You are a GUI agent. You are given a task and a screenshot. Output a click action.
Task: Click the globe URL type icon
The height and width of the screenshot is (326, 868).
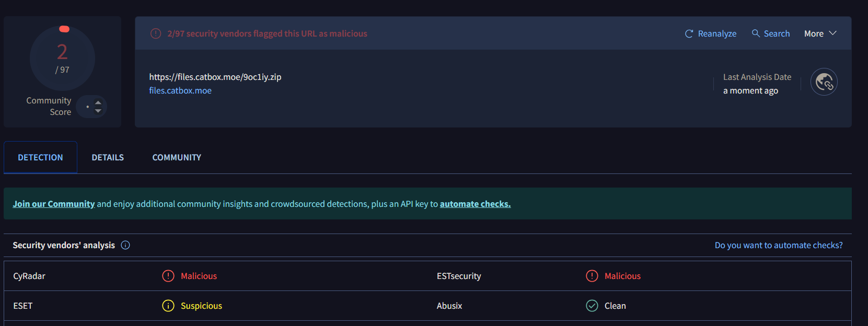[824, 82]
